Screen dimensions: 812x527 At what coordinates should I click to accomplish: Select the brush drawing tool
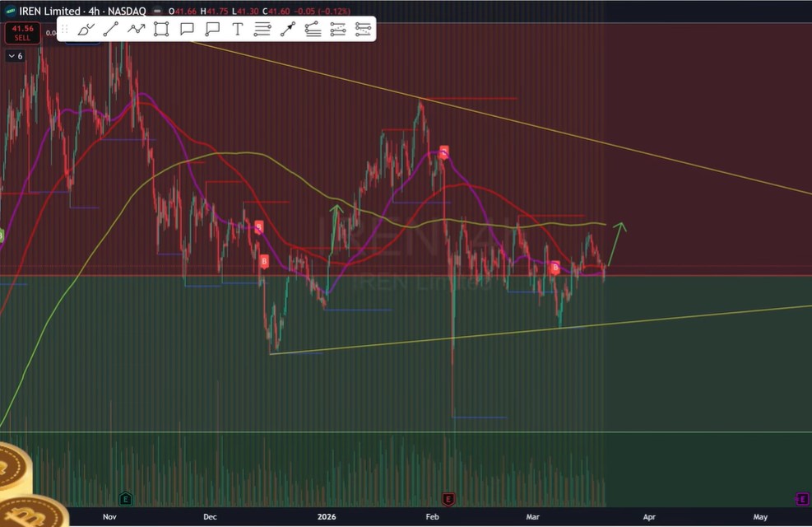tap(86, 30)
